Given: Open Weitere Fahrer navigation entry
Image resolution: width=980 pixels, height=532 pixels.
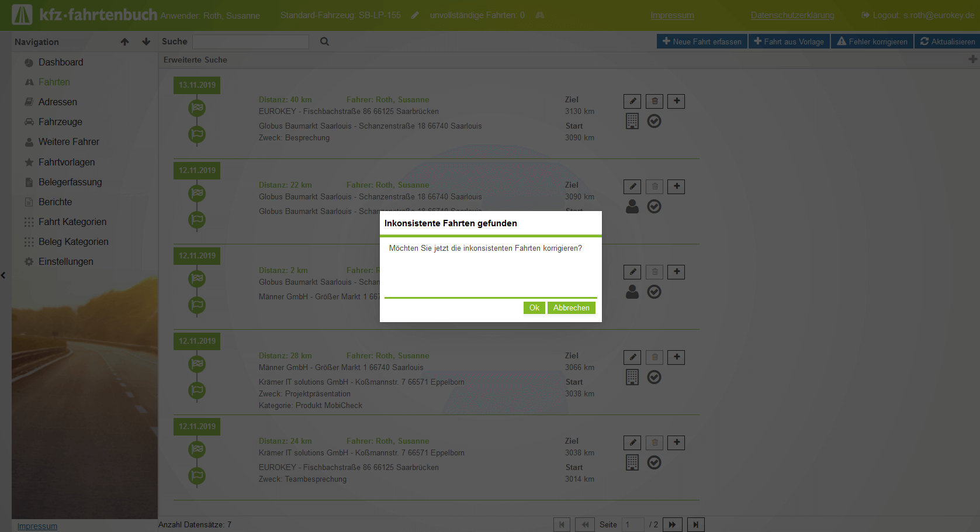Looking at the screenshot, I should pyautogui.click(x=68, y=141).
